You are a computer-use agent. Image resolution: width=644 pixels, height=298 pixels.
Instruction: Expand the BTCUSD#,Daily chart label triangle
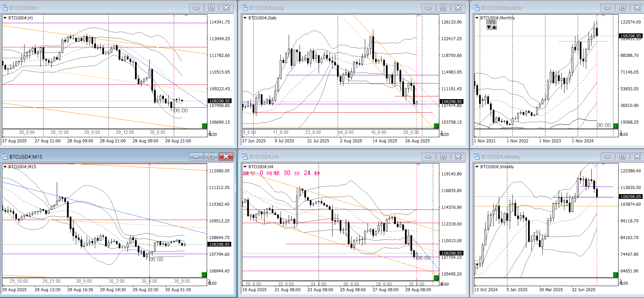(245, 18)
